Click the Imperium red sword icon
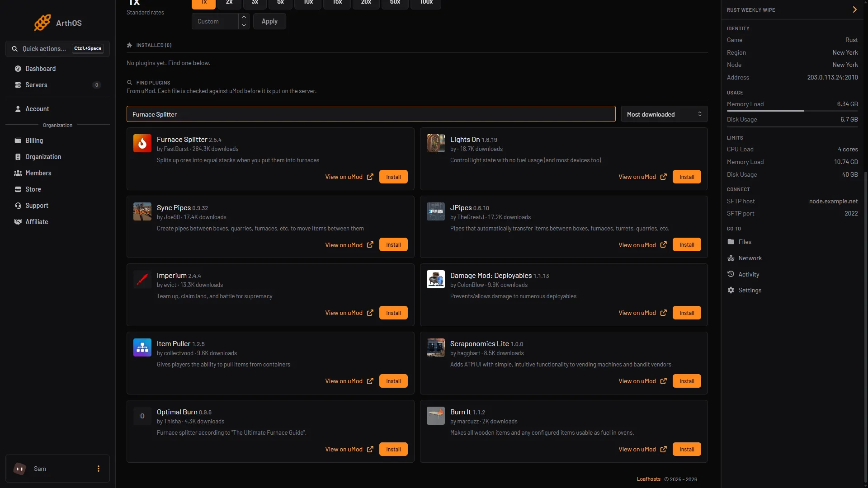This screenshot has height=488, width=868. [142, 279]
